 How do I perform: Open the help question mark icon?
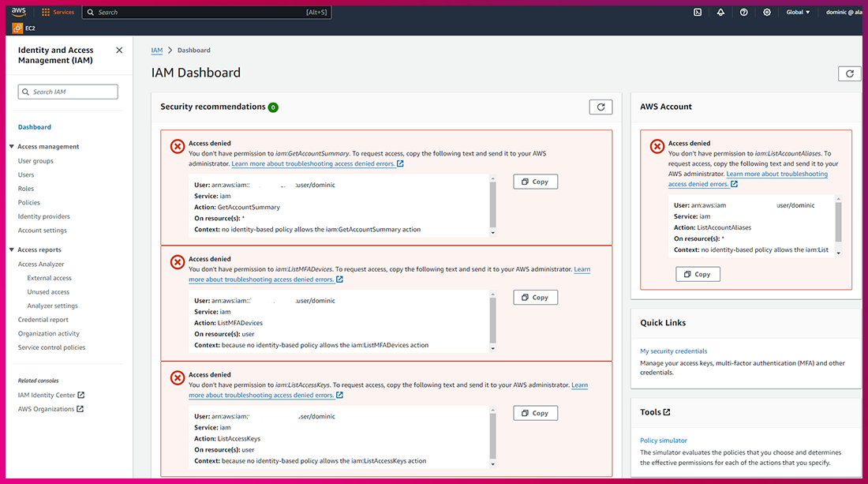pos(743,13)
